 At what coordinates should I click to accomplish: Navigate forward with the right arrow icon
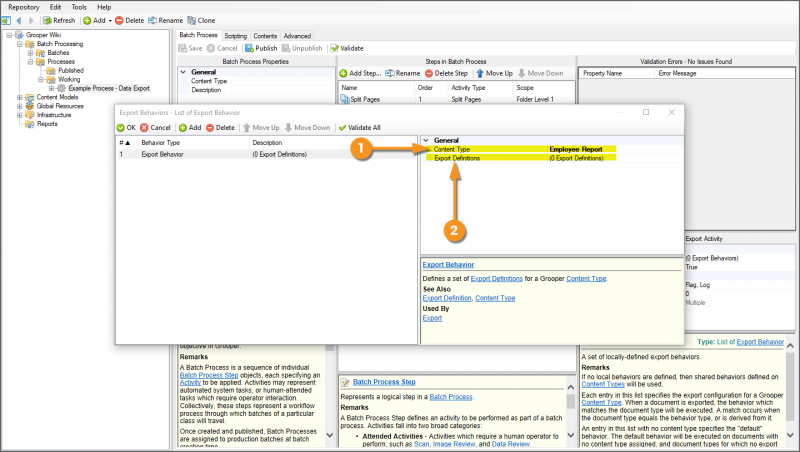[x=31, y=20]
